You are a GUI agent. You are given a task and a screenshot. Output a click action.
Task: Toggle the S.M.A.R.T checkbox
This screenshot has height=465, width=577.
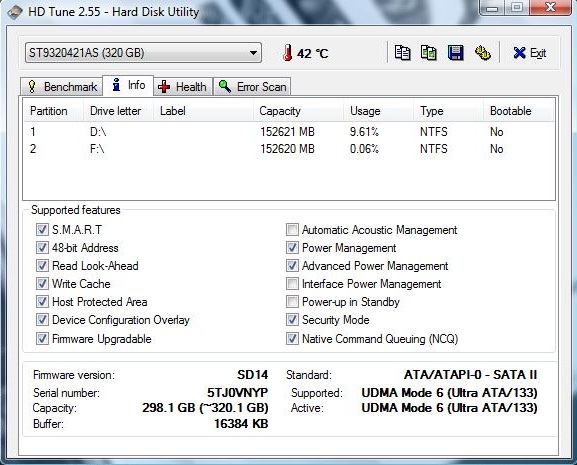(x=42, y=230)
